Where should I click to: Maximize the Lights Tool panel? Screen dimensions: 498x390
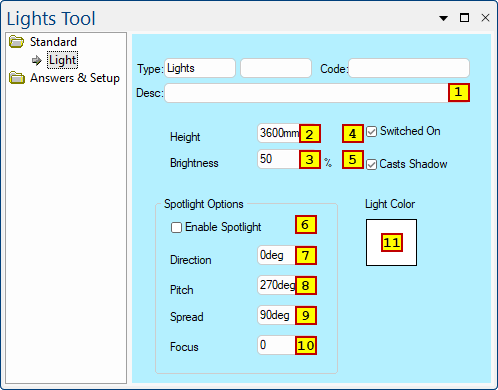pos(464,18)
